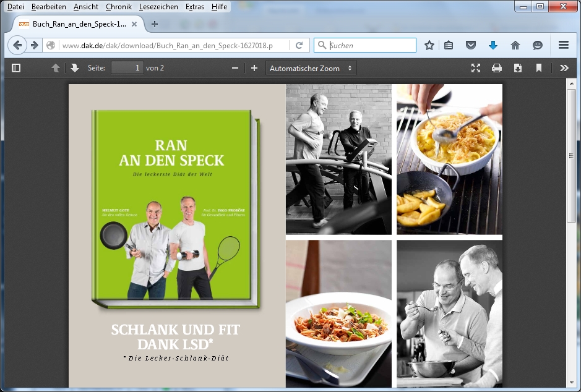Download the PDF file
Viewport: 581px width, 392px height.
point(518,68)
